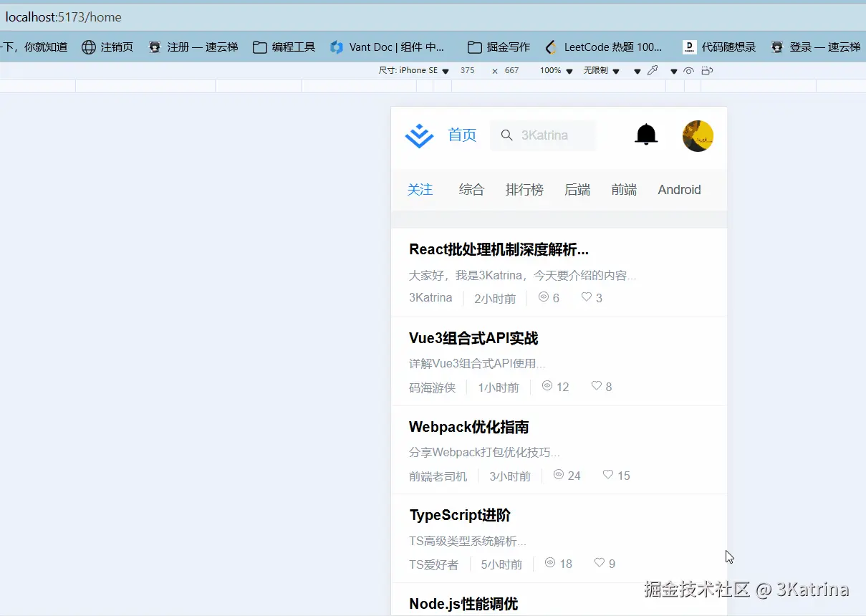Image resolution: width=866 pixels, height=616 pixels.
Task: Click author name 前端老司机
Action: pos(438,476)
